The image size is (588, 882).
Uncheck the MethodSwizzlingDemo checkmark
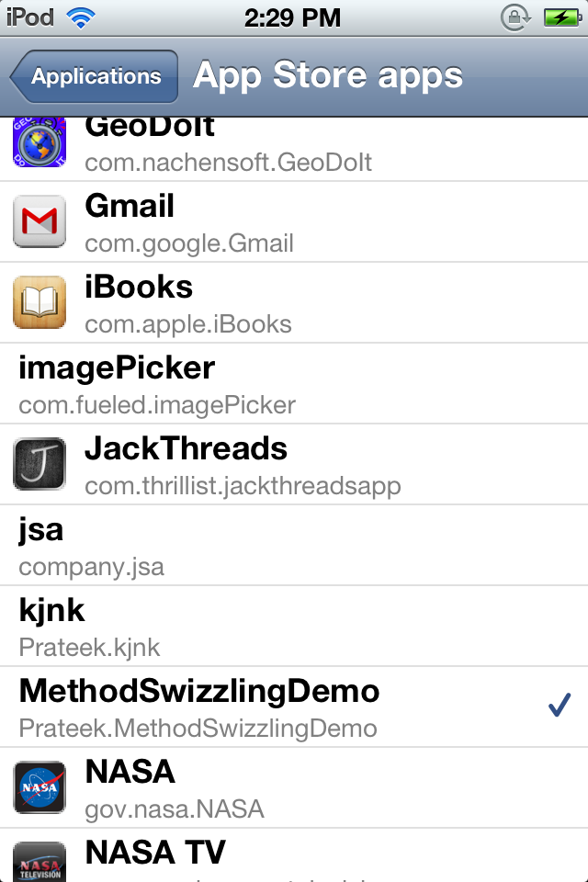(x=560, y=705)
